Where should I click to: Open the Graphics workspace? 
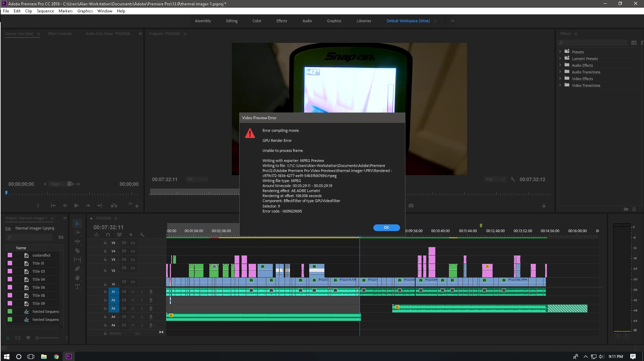(x=334, y=21)
